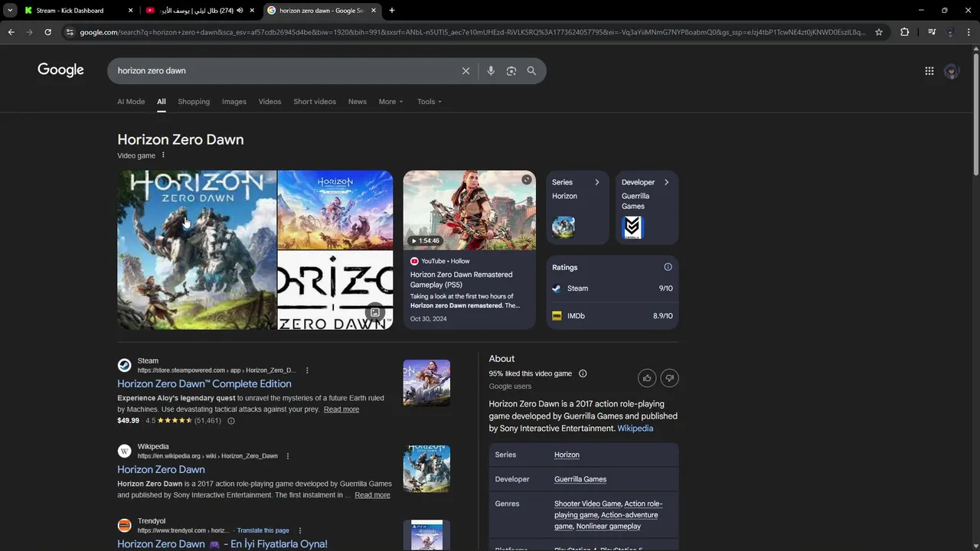Select the Videos search tab
This screenshot has width=980, height=551.
point(269,102)
